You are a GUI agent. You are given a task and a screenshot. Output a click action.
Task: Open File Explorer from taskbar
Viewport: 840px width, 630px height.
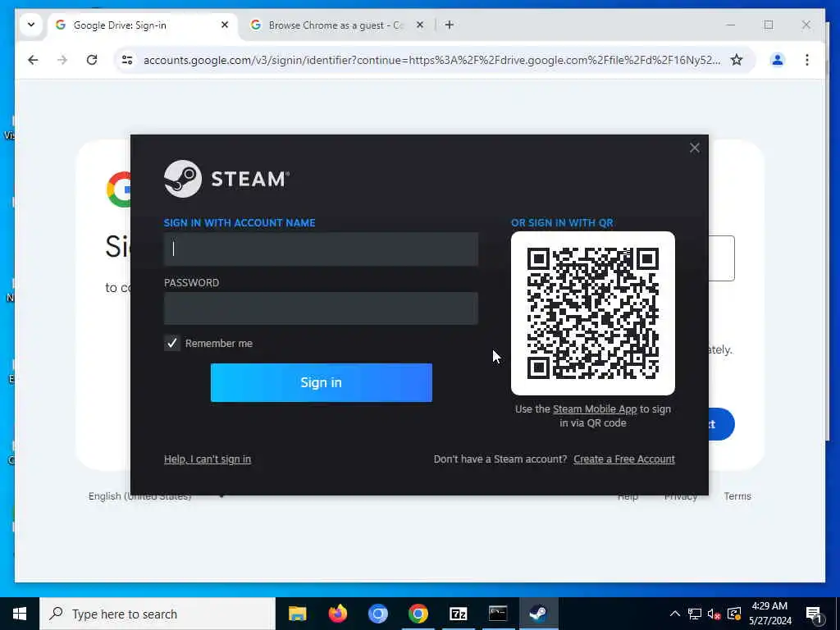click(x=297, y=614)
